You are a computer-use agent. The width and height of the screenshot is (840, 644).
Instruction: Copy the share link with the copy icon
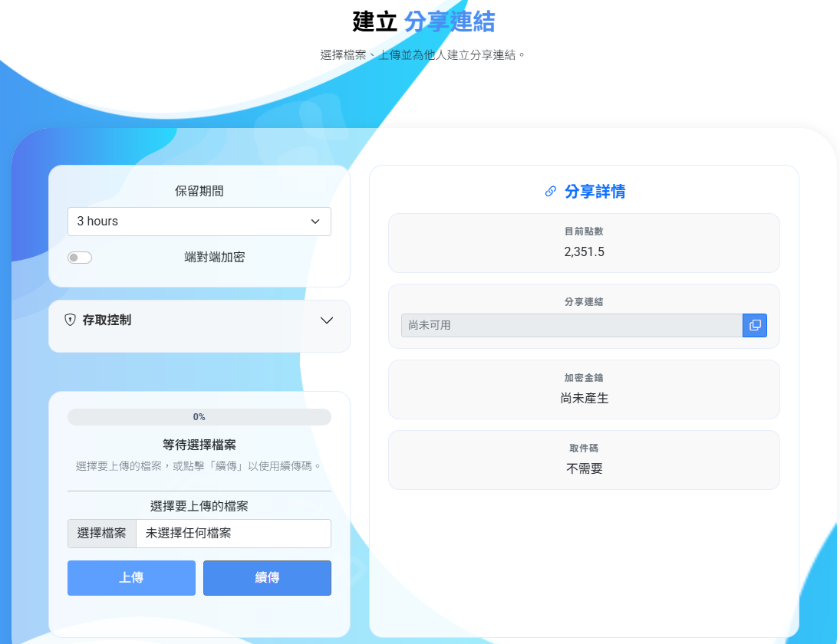(754, 326)
